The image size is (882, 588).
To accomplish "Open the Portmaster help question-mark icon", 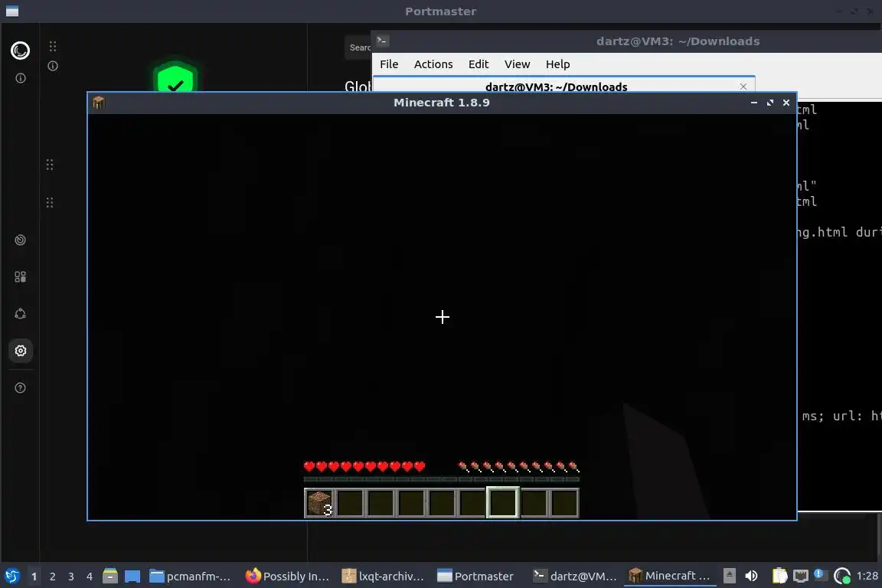I will click(x=20, y=387).
